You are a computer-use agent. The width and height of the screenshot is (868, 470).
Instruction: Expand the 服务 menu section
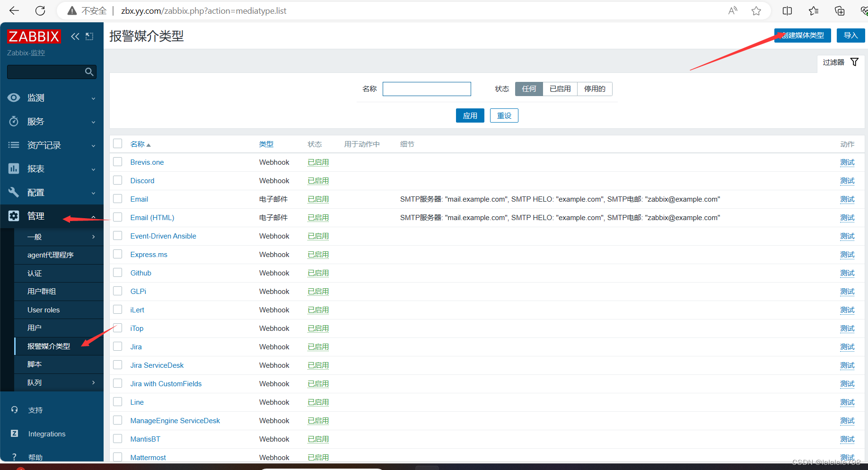[x=52, y=121]
